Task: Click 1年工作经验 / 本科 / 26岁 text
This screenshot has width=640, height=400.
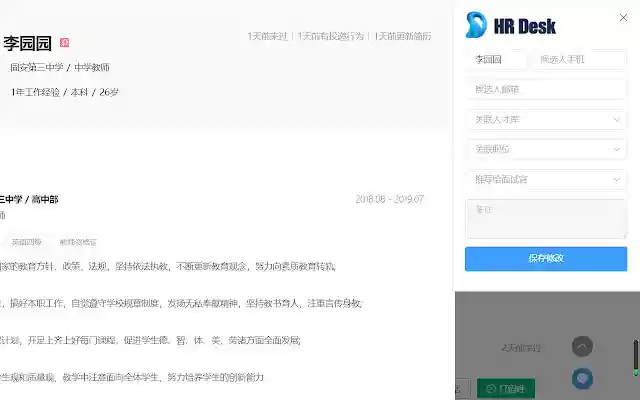Action: (64, 92)
